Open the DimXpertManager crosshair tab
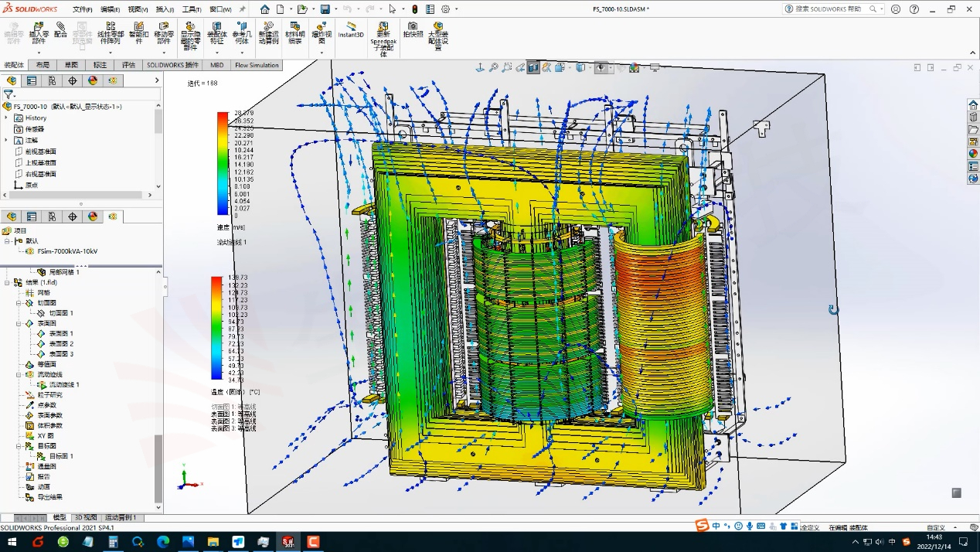The width and height of the screenshot is (980, 552). click(73, 80)
